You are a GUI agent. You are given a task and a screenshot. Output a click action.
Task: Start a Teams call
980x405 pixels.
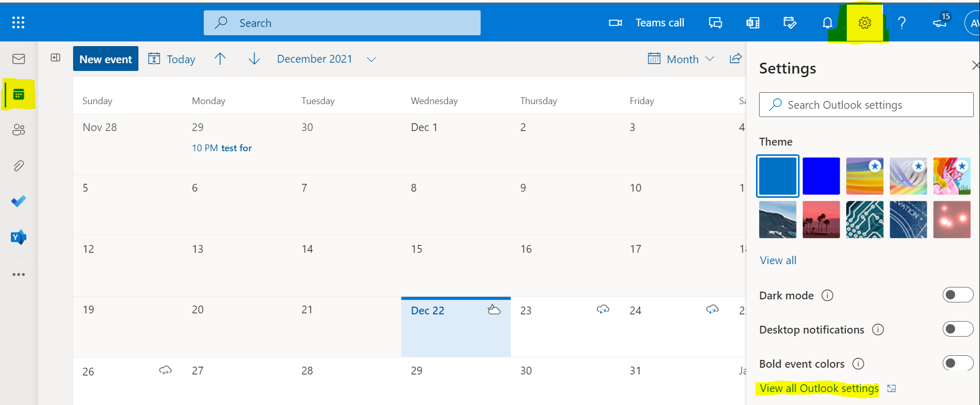(x=647, y=23)
